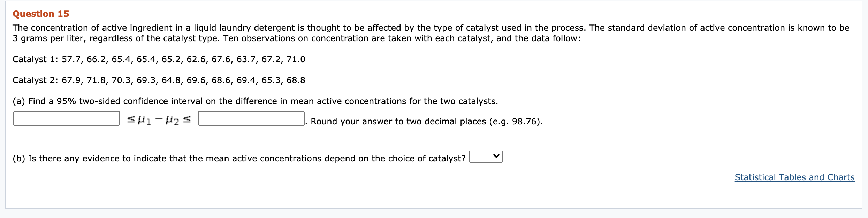
Task: Select the part (a) confidence interval prompt text
Action: [255, 101]
